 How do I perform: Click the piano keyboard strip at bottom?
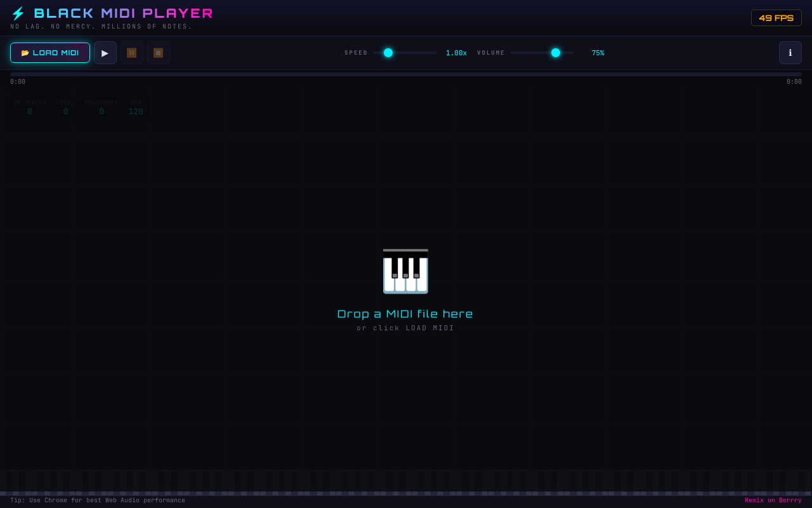(x=406, y=483)
